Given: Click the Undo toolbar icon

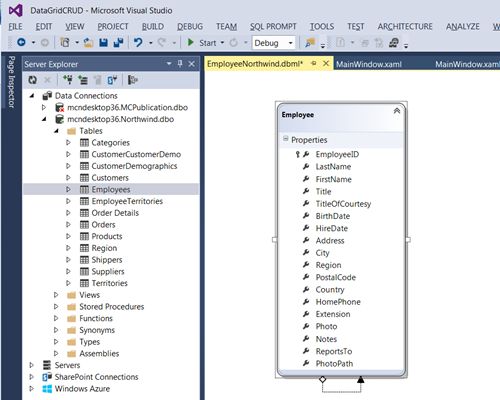Looking at the screenshot, I should pyautogui.click(x=138, y=43).
